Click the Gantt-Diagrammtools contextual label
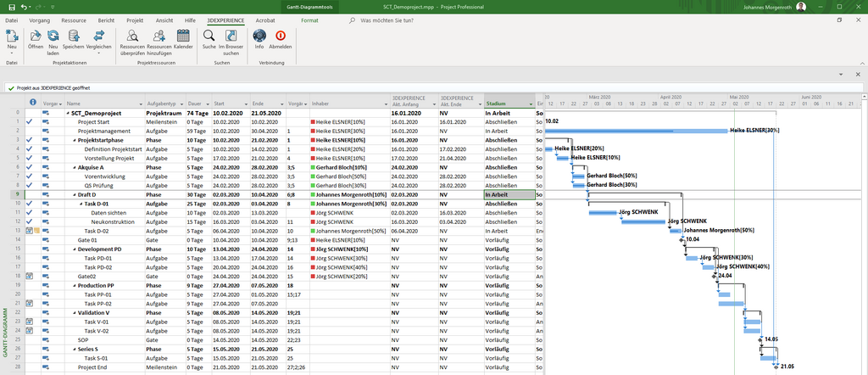The height and width of the screenshot is (375, 868). pyautogui.click(x=309, y=7)
